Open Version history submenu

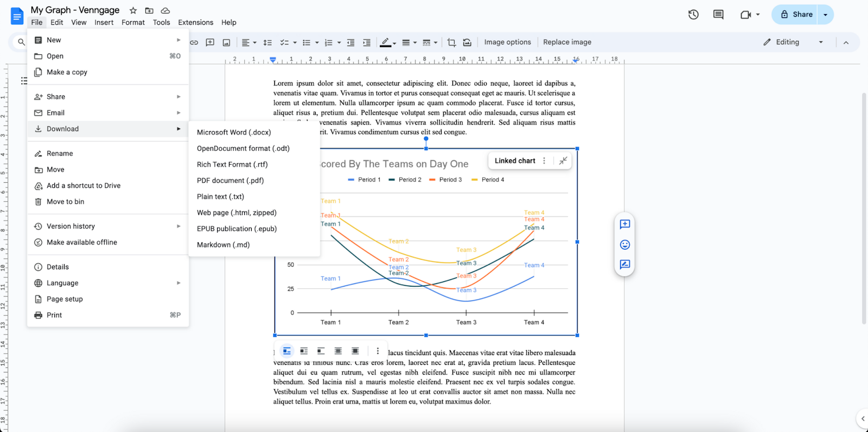pos(108,226)
